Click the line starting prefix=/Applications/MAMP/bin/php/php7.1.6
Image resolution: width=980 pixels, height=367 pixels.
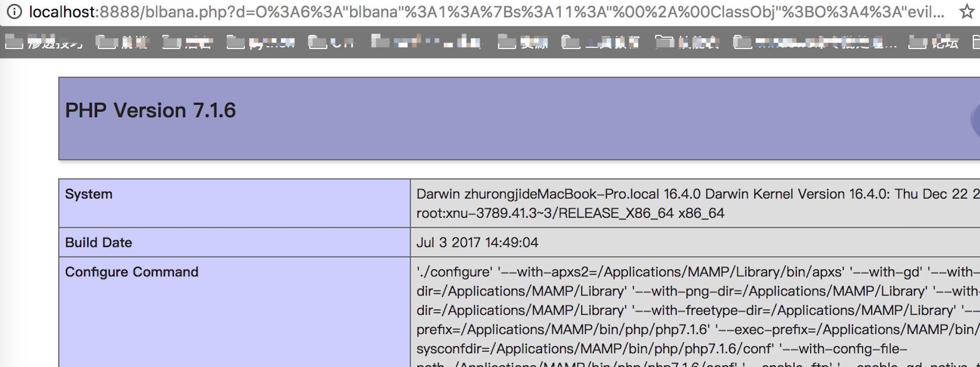[x=698, y=330]
